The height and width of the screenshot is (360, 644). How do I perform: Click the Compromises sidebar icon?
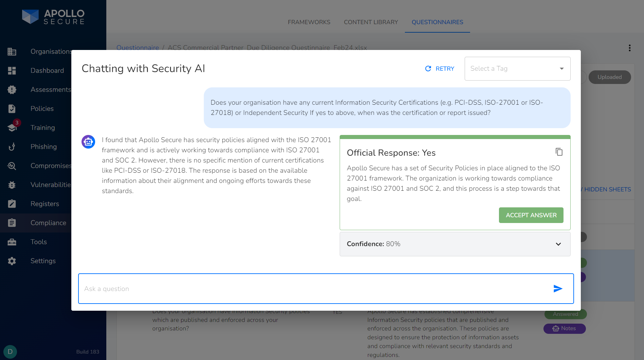coord(12,166)
